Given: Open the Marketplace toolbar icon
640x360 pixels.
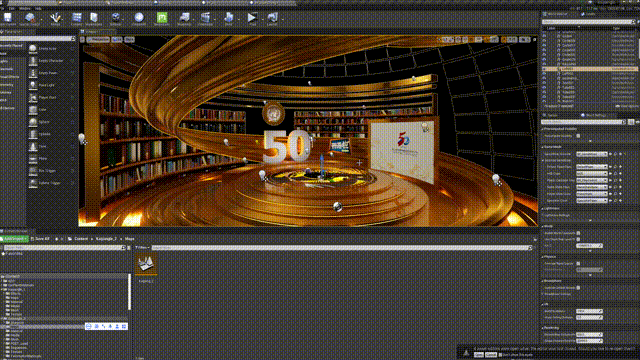Looking at the screenshot, I should [94, 18].
